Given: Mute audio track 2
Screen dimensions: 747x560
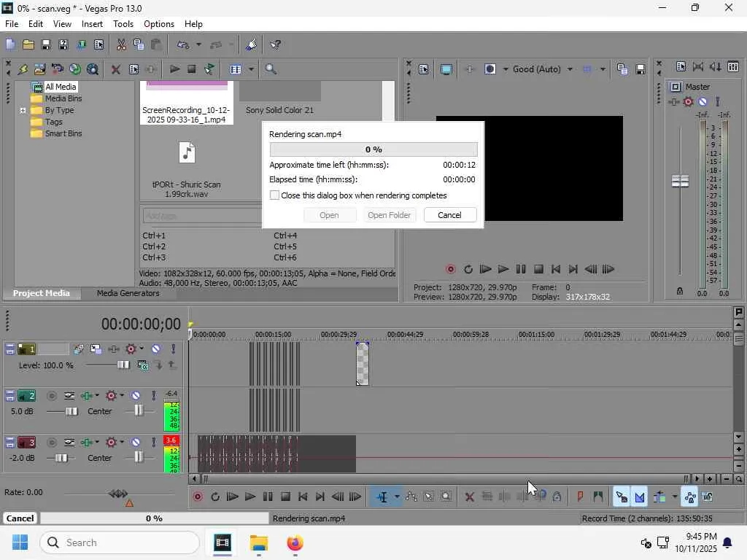Looking at the screenshot, I should 136,396.
